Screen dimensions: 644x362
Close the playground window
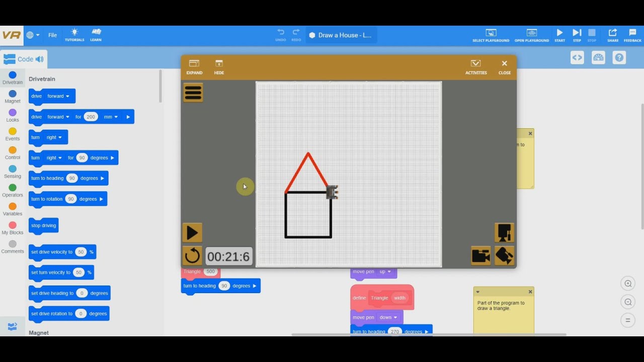coord(505,67)
